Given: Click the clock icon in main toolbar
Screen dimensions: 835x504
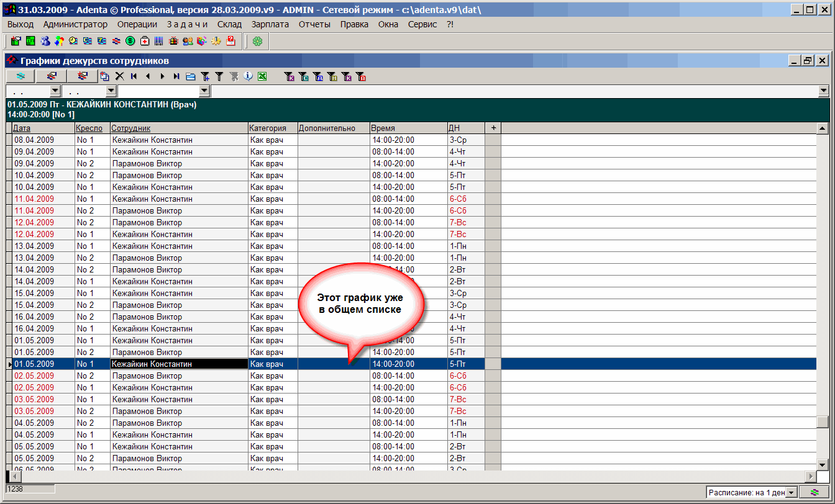Looking at the screenshot, I should [73, 41].
